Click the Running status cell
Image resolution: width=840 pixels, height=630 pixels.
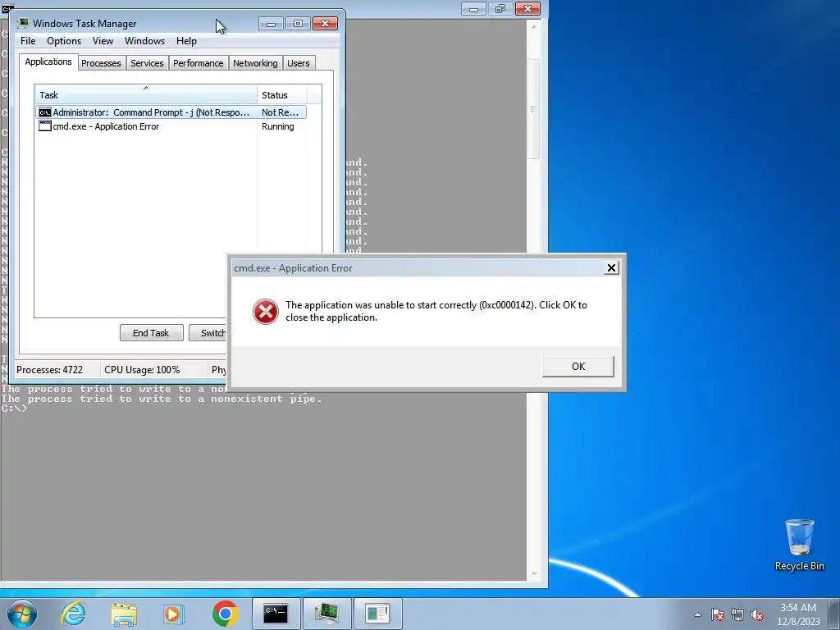coord(277,126)
